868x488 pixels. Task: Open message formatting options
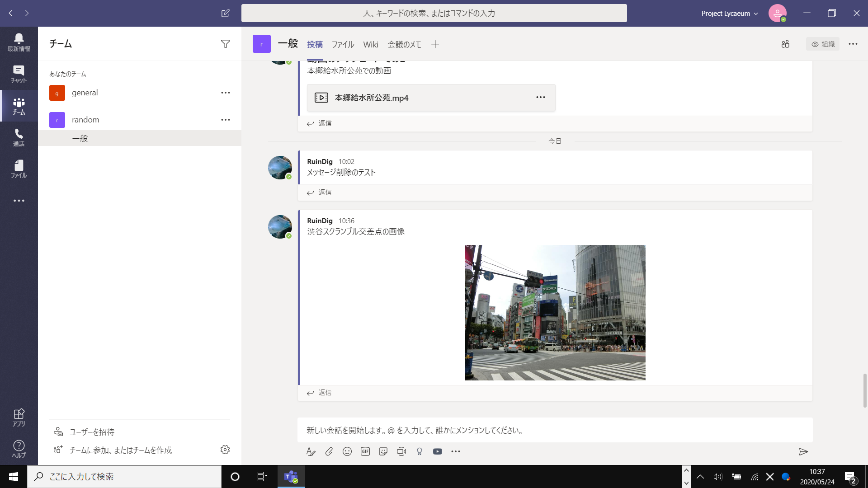(x=311, y=451)
